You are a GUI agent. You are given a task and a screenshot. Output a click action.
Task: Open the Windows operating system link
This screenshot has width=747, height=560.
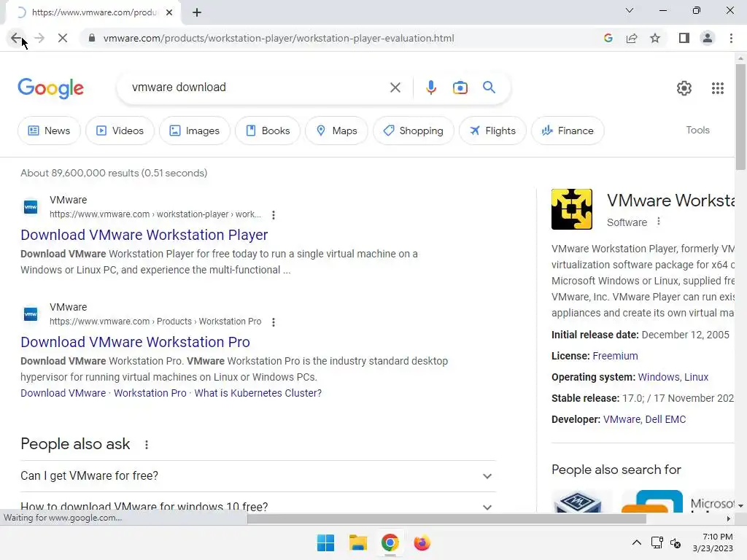tap(659, 377)
